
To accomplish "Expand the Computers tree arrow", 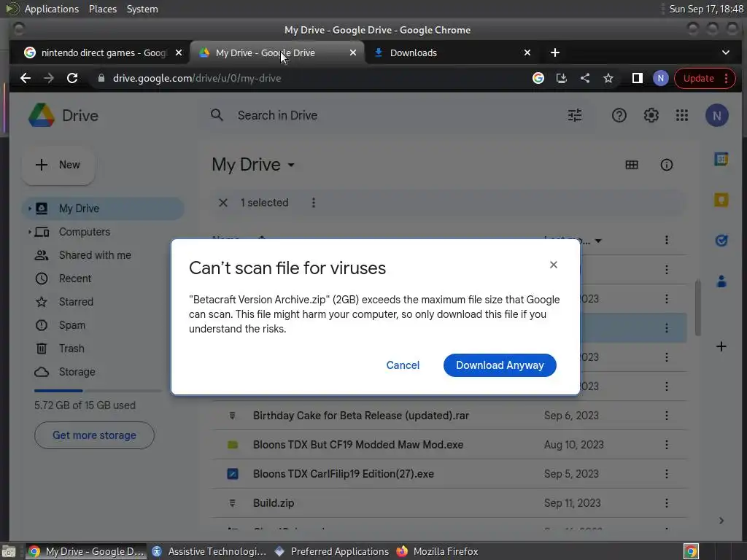I will tap(29, 232).
